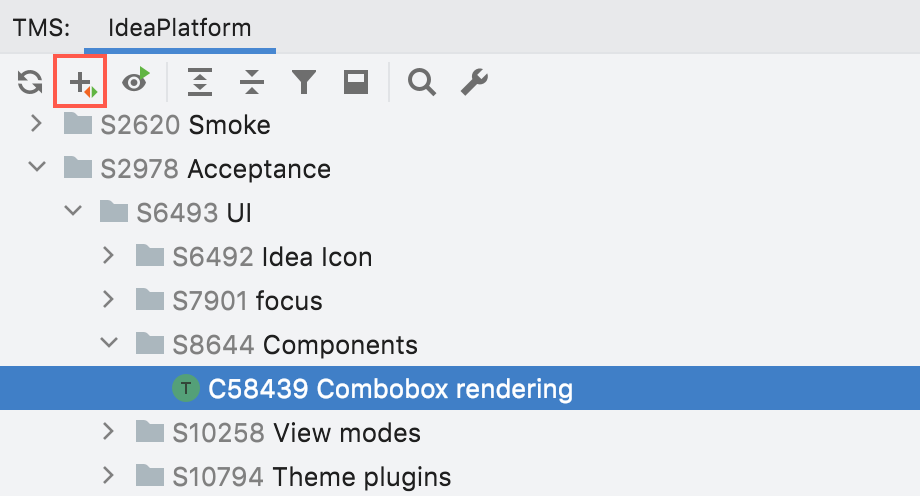Click the Collapse All toolbar icon
The image size is (920, 496).
(253, 84)
